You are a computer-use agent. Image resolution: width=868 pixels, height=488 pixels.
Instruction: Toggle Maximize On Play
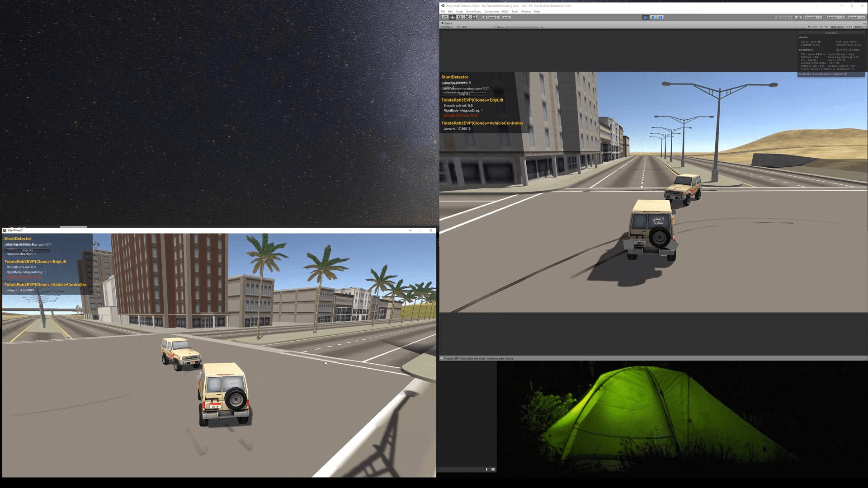[818, 27]
